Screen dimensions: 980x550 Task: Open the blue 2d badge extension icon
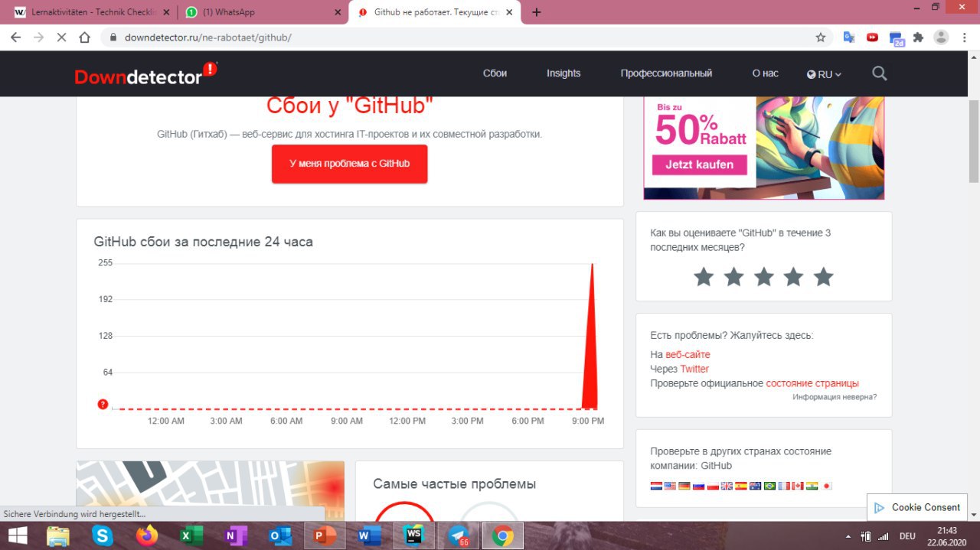897,37
